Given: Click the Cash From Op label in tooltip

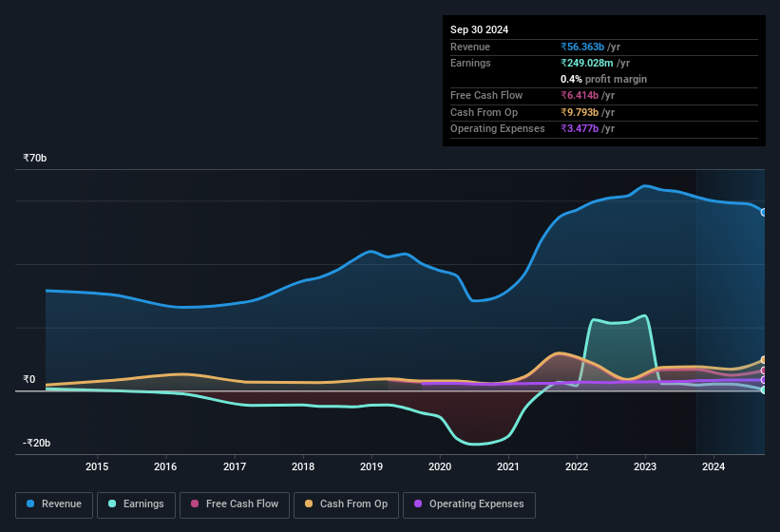Looking at the screenshot, I should point(484,112).
